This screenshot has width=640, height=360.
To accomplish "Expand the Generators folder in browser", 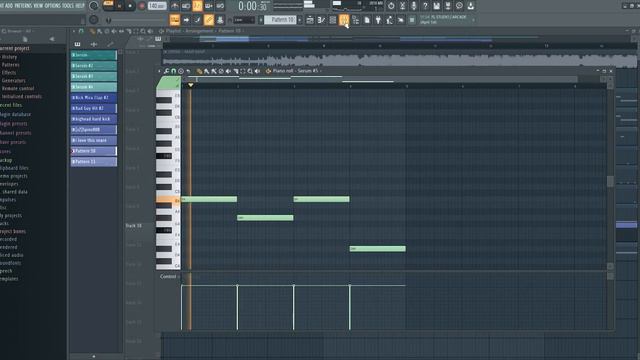I will coord(13,80).
